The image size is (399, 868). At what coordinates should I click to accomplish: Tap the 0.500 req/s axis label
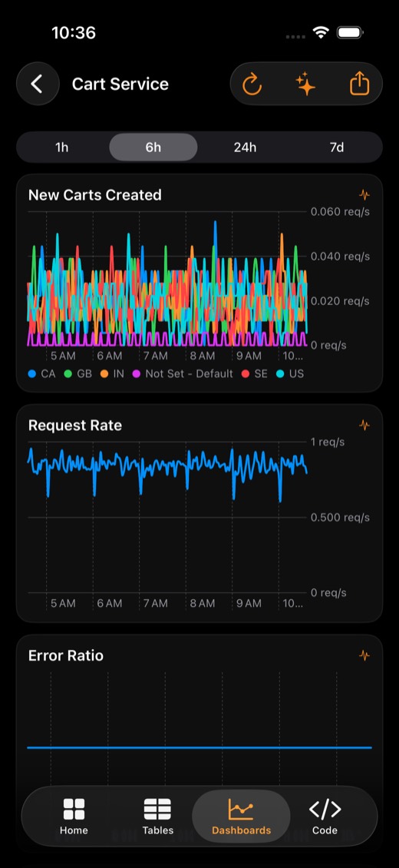tap(340, 518)
